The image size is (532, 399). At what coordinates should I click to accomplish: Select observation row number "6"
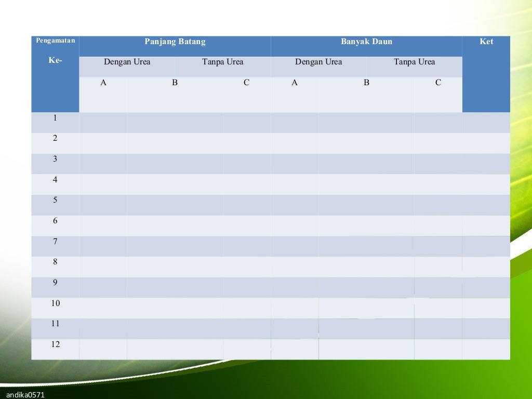coord(55,220)
